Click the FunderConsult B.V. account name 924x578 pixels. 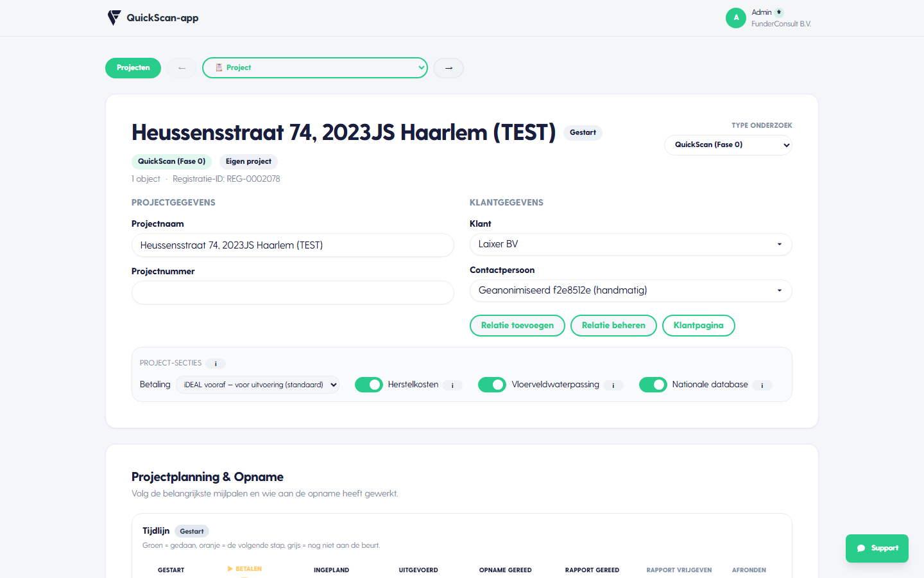coord(781,24)
